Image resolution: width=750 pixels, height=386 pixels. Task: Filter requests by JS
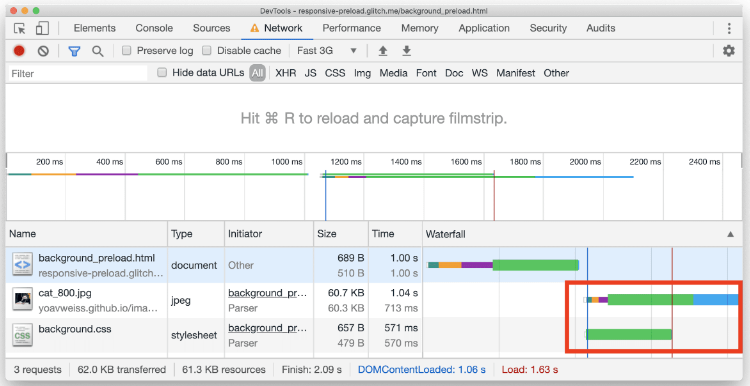[x=310, y=73]
